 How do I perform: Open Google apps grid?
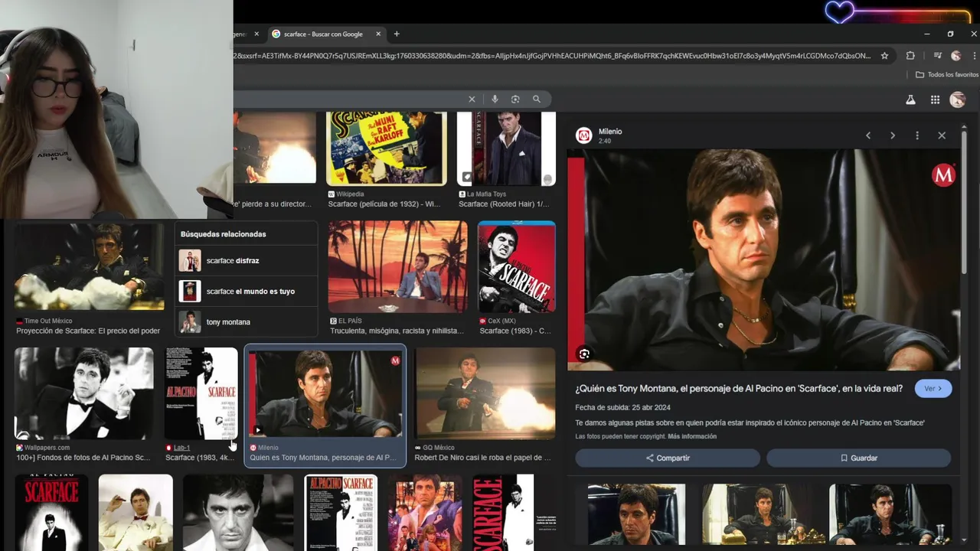[935, 99]
